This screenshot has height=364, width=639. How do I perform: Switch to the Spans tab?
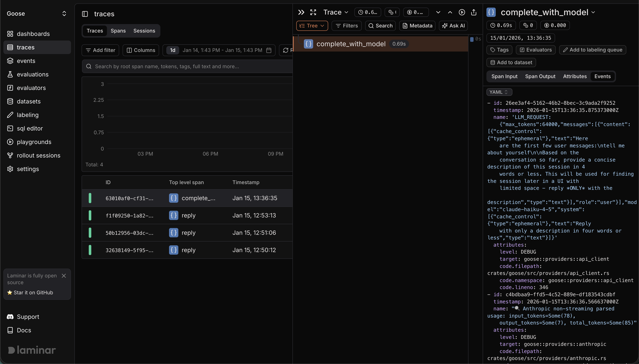click(118, 31)
